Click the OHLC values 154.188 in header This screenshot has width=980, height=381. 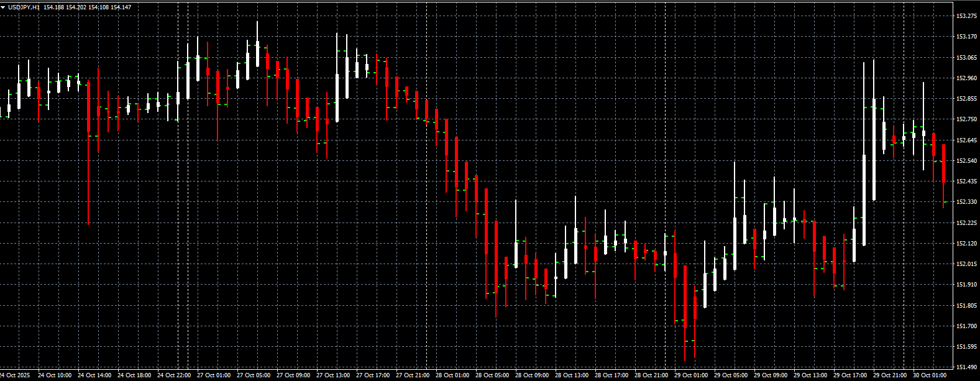click(x=53, y=7)
